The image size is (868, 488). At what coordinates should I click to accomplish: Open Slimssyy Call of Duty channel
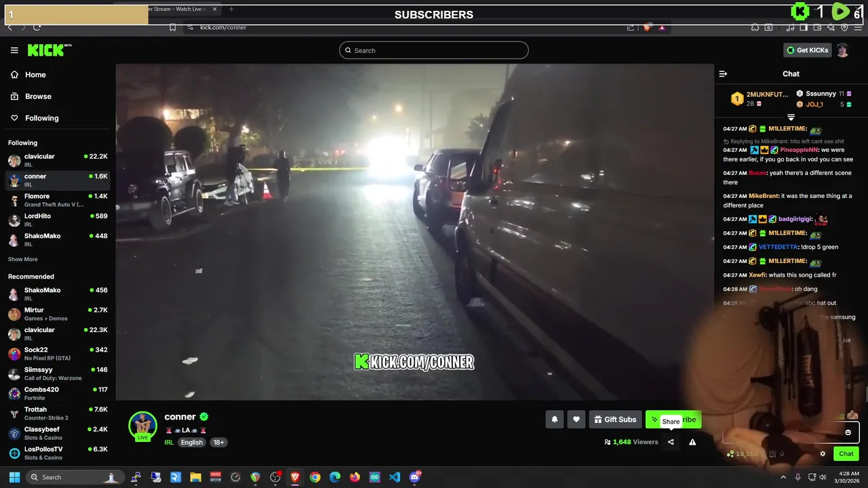pyautogui.click(x=58, y=373)
